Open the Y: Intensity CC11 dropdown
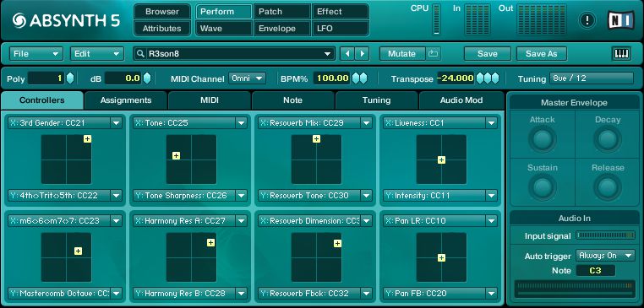This screenshot has height=308, width=644. 491,196
